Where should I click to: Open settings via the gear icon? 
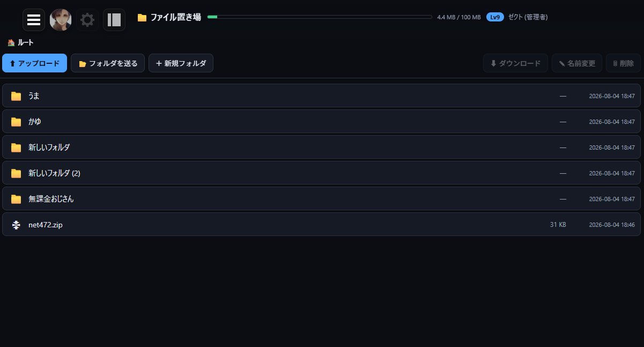point(87,20)
